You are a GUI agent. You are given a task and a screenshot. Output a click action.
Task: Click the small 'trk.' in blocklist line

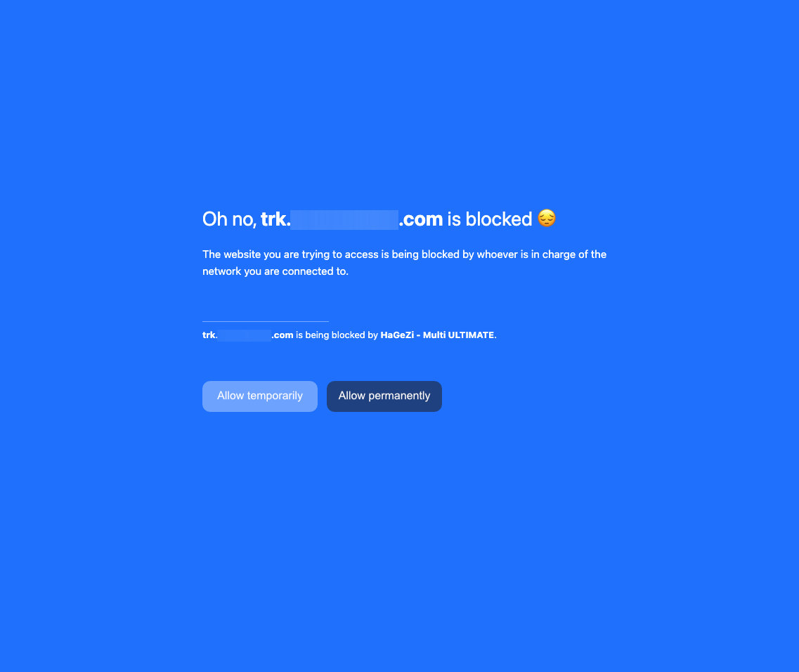point(210,335)
